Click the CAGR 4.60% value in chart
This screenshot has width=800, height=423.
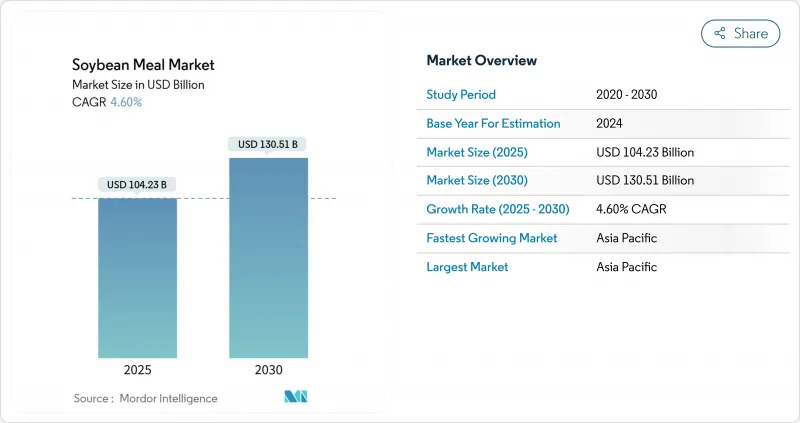point(125,103)
